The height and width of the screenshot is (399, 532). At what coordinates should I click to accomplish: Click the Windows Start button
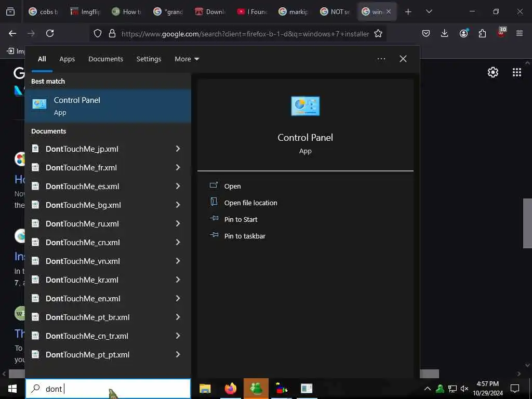click(x=12, y=389)
